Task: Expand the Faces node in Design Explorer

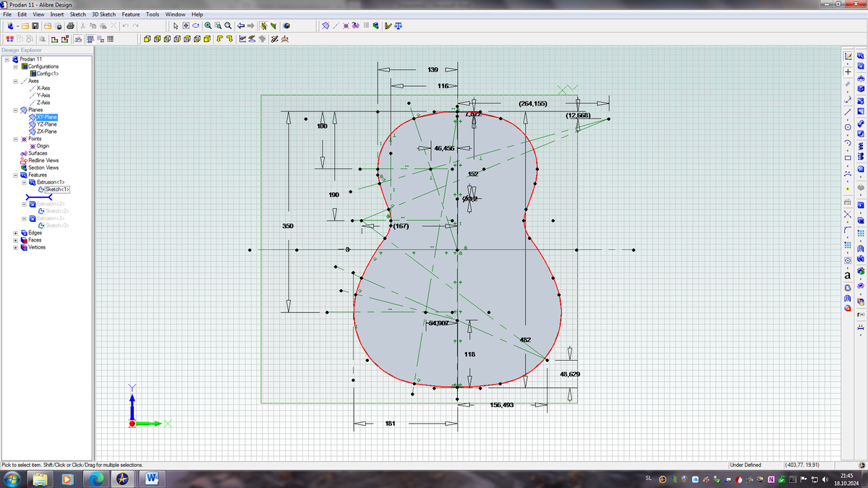Action: click(x=15, y=240)
